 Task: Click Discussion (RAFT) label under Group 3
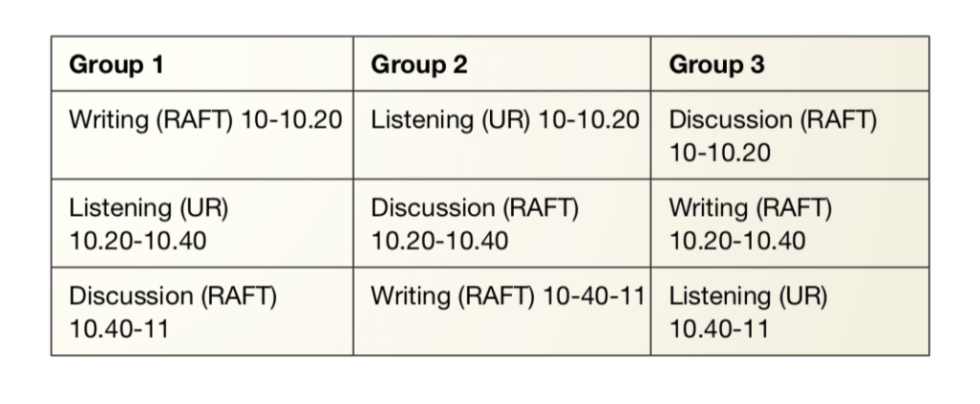pos(772,121)
